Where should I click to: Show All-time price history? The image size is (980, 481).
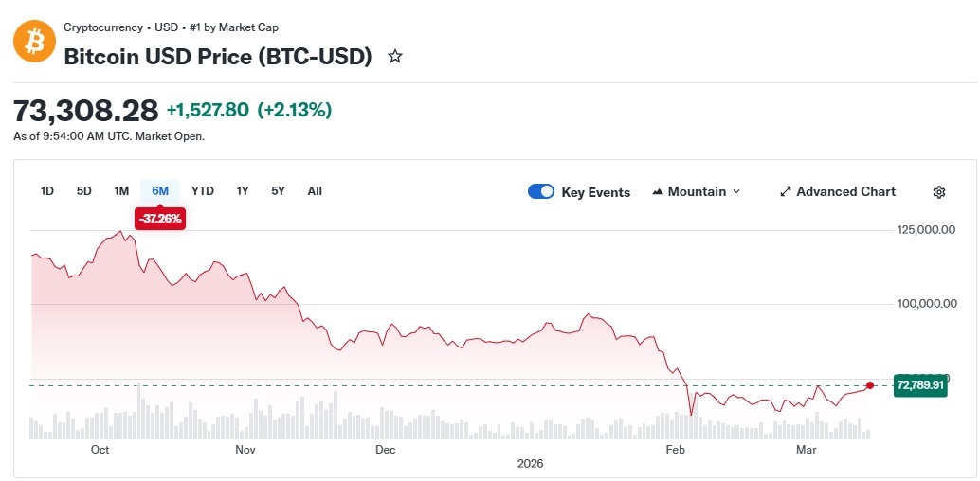pyautogui.click(x=315, y=191)
